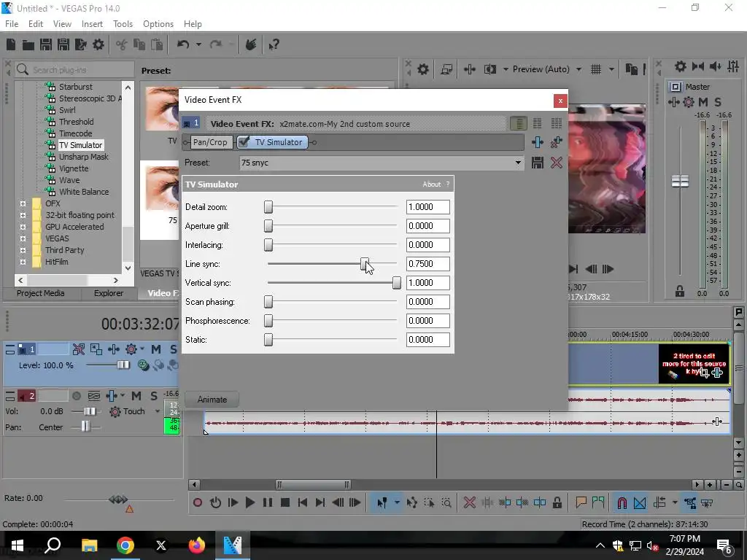This screenshot has width=747, height=560.
Task: Click the Overlays grid icon in preview
Action: (595, 69)
